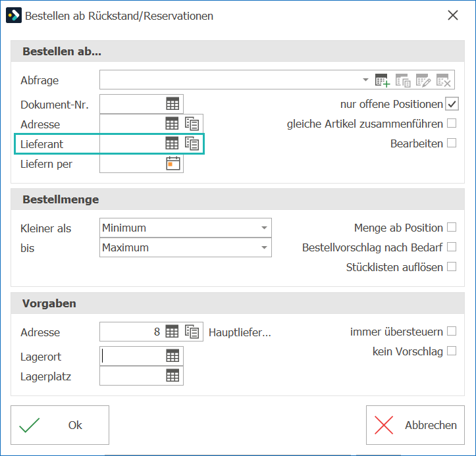Click the edit query pencil icon
The width and height of the screenshot is (476, 456).
coord(423,80)
